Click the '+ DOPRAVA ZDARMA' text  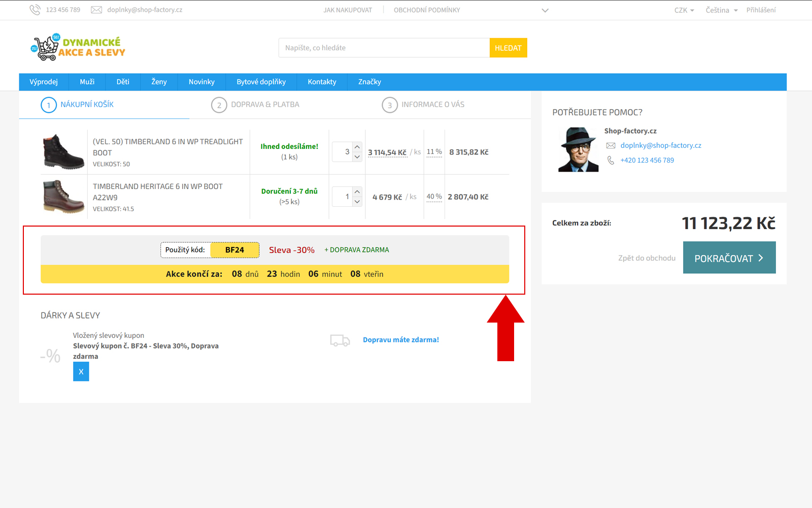pos(357,250)
